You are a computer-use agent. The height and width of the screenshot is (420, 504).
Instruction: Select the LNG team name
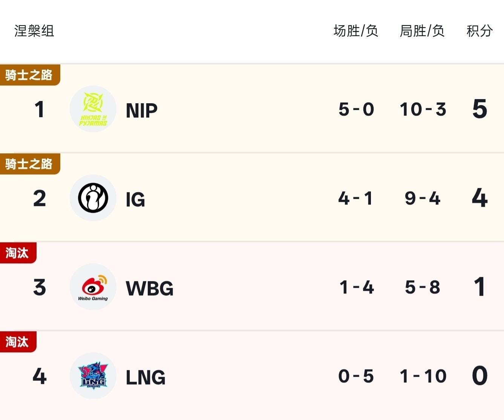point(146,377)
